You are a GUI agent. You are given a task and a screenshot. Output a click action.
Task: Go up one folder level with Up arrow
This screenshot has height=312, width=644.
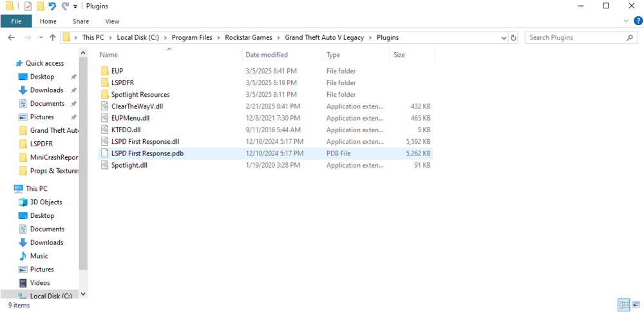[52, 37]
